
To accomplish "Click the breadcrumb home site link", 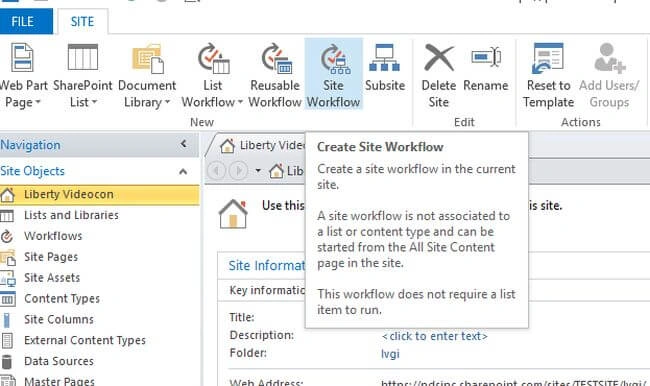I will [x=286, y=171].
